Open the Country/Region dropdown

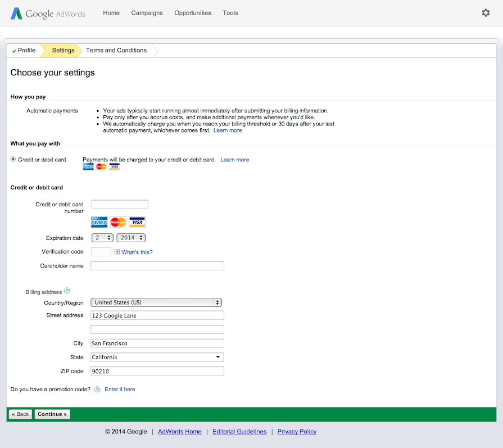[156, 302]
